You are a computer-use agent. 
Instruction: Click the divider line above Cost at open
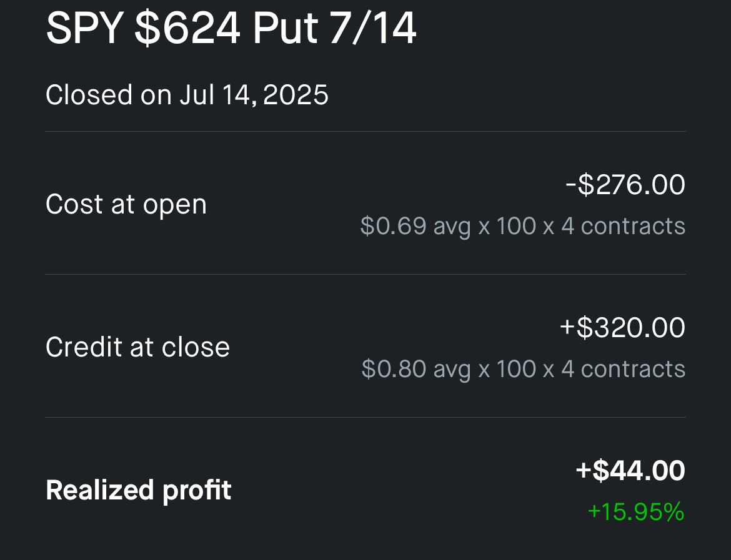pyautogui.click(x=365, y=131)
